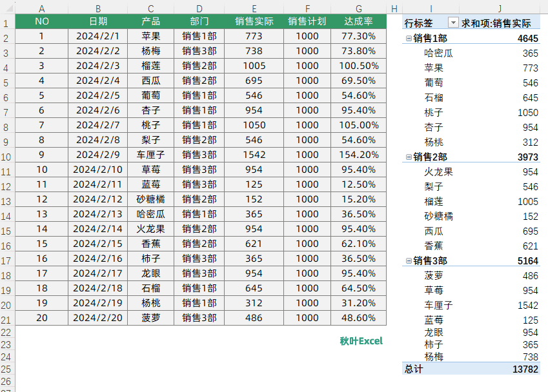Select the product cell 车厘子 in column C
Screen dimensions: 548x392
[150, 155]
